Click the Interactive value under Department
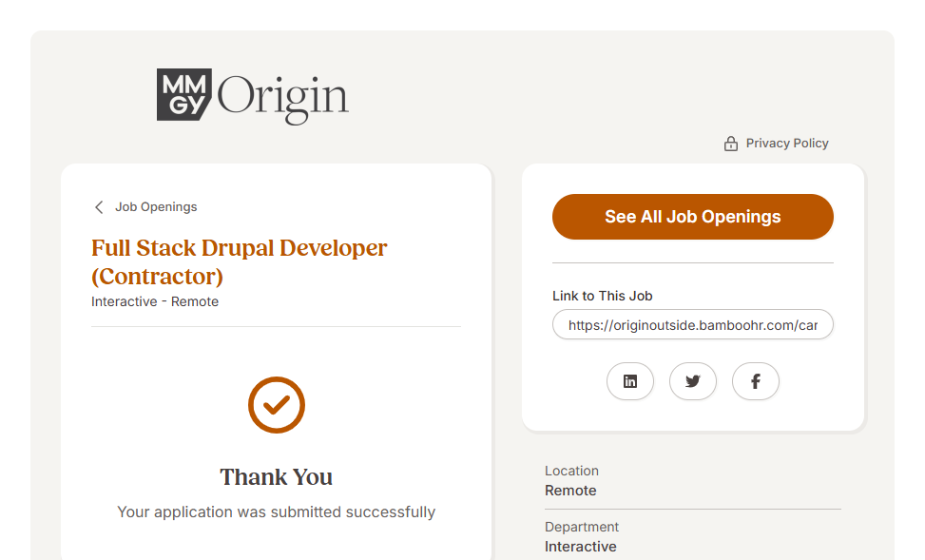 coord(580,547)
